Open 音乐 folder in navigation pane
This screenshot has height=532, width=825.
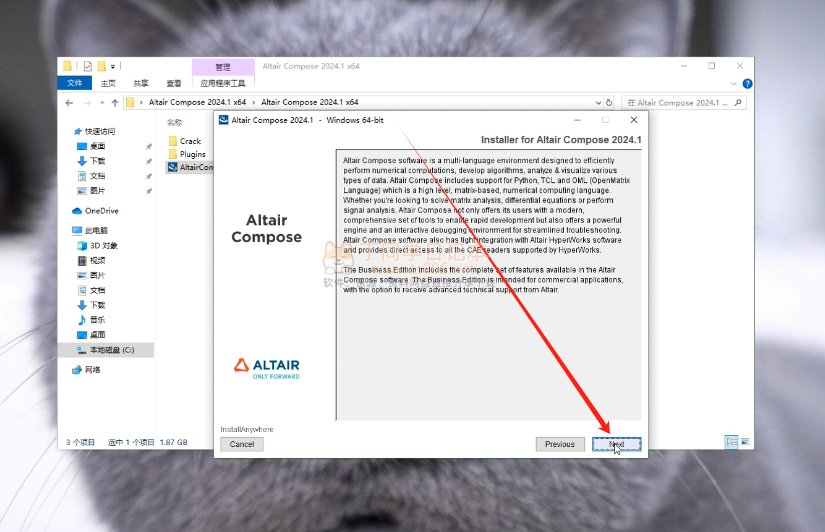click(x=92, y=320)
